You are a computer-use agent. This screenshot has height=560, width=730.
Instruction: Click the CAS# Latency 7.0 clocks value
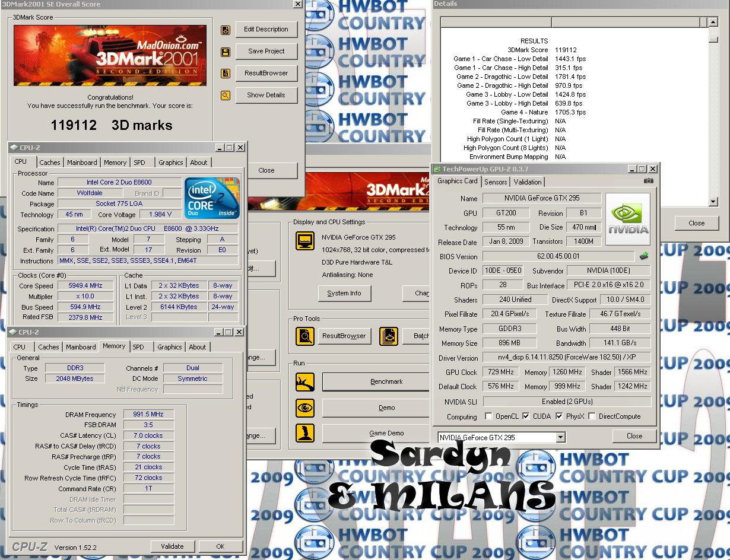149,435
